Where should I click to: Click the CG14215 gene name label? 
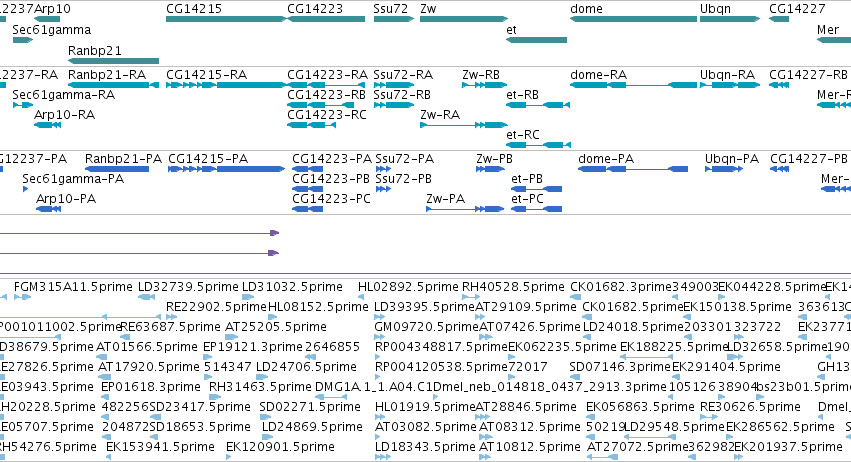(x=194, y=9)
